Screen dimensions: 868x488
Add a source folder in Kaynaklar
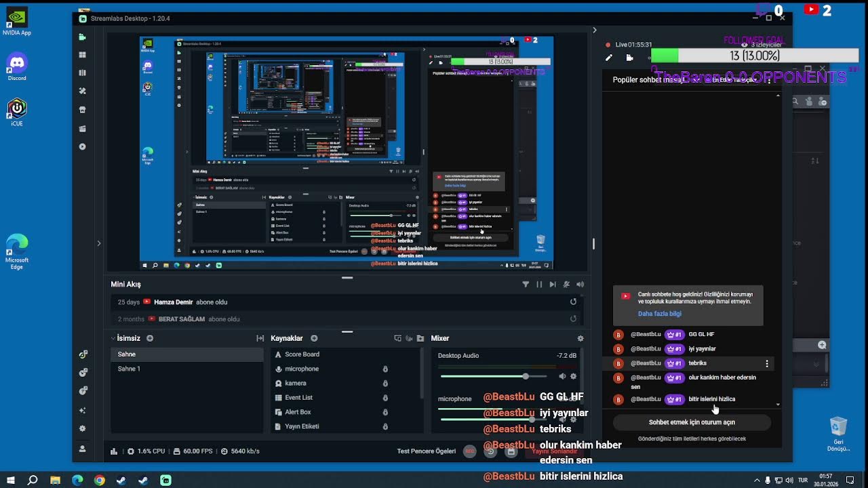pos(420,338)
